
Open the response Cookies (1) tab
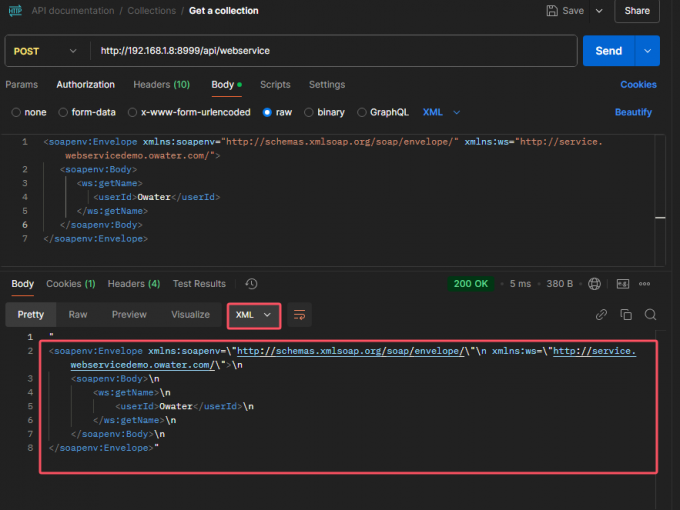click(x=71, y=284)
